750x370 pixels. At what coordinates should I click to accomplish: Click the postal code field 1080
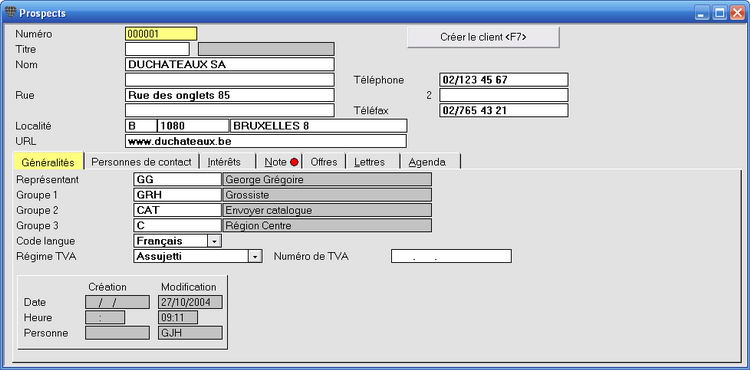pyautogui.click(x=193, y=126)
